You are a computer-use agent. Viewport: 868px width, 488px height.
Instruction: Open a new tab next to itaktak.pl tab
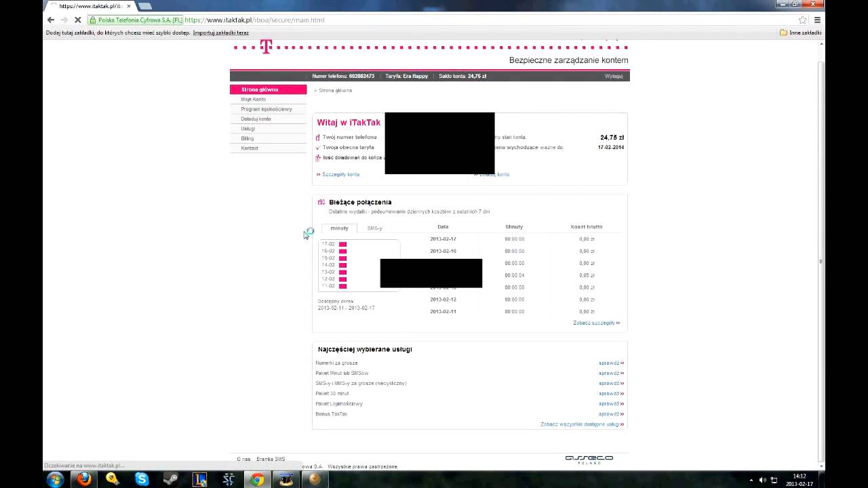click(145, 6)
